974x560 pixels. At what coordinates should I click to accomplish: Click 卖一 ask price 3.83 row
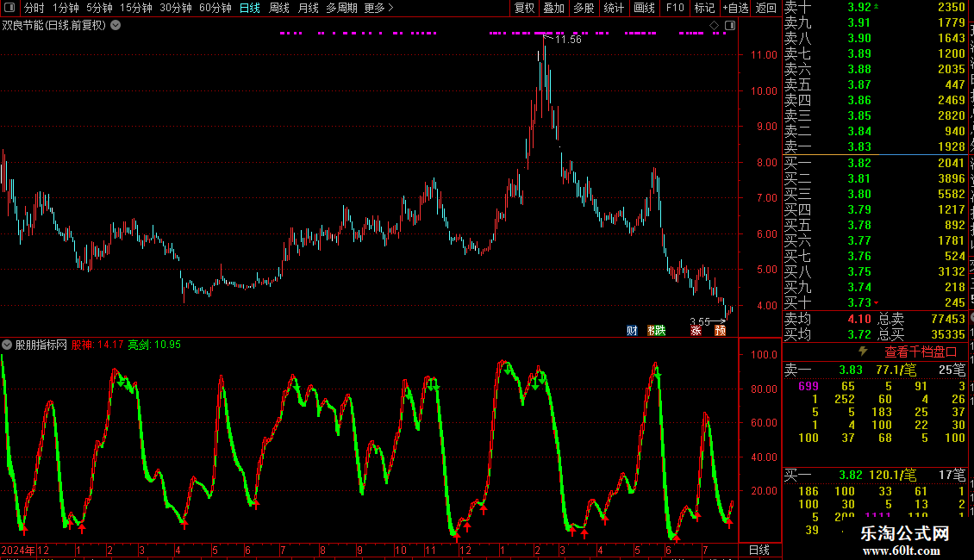tap(875, 146)
